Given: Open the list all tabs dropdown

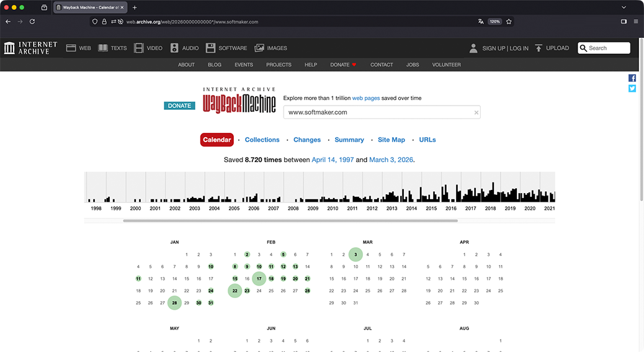Looking at the screenshot, I should 624,7.
